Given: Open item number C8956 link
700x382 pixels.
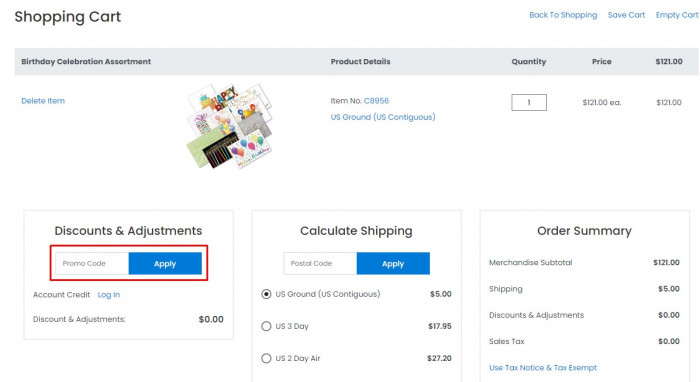Looking at the screenshot, I should pos(376,101).
